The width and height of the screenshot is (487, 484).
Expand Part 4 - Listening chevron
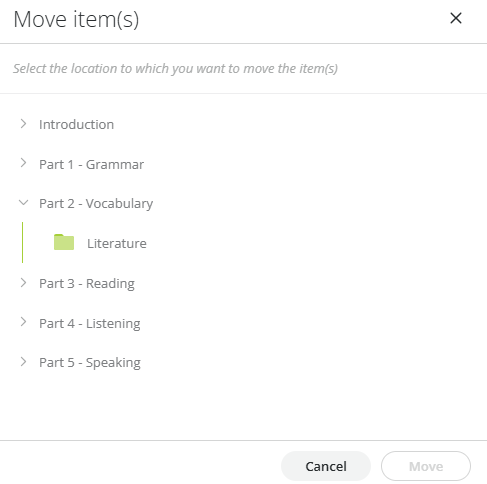23,322
